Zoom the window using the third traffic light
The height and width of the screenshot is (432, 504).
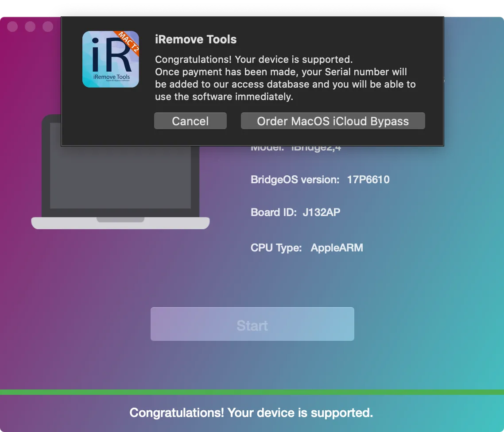(48, 27)
